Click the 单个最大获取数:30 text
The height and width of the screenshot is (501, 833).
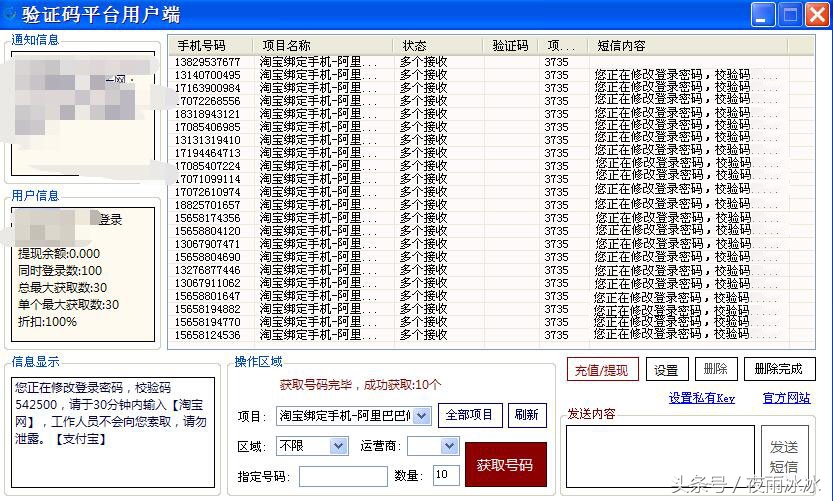click(x=68, y=305)
